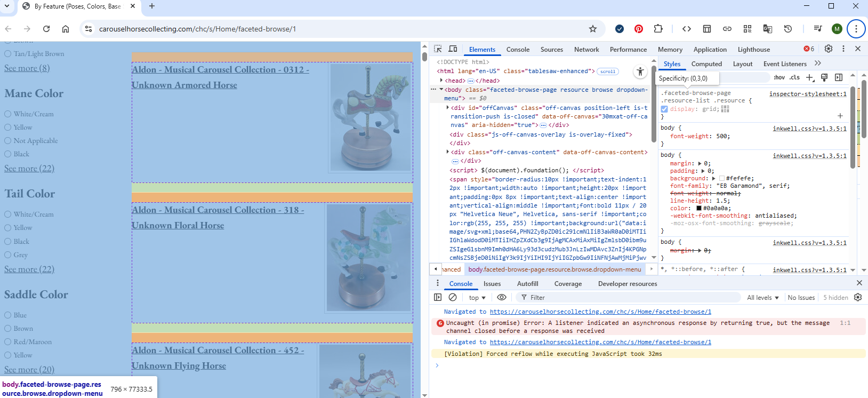Open the Issues drawer tab

click(492, 284)
